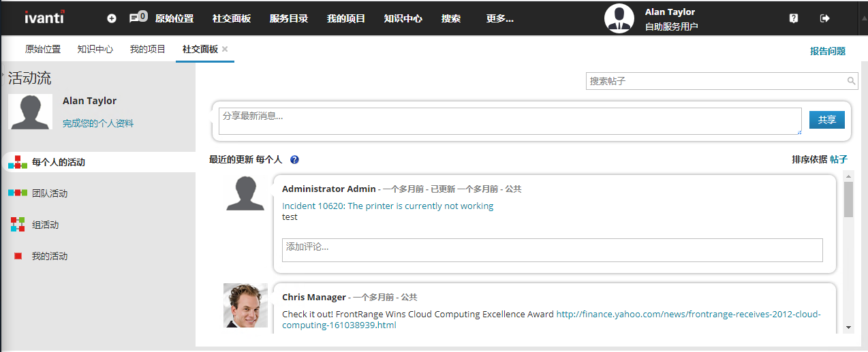Screen dimensions: 868x352
Task: Collapse the 活动流 panel arrow
Action: click(3, 71)
